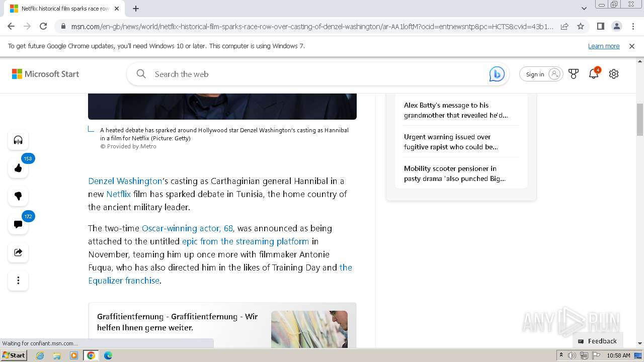This screenshot has width=644, height=362.
Task: Expand the tab search chevron
Action: (x=584, y=9)
